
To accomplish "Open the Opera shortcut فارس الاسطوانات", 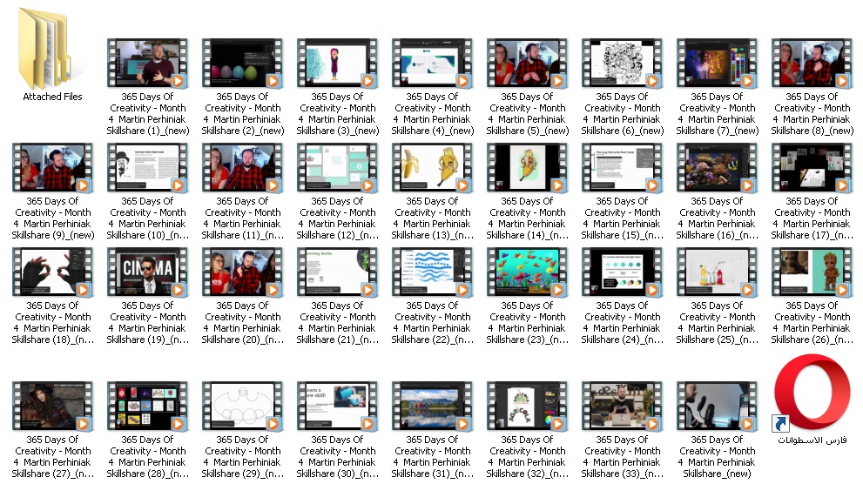I will tap(812, 392).
